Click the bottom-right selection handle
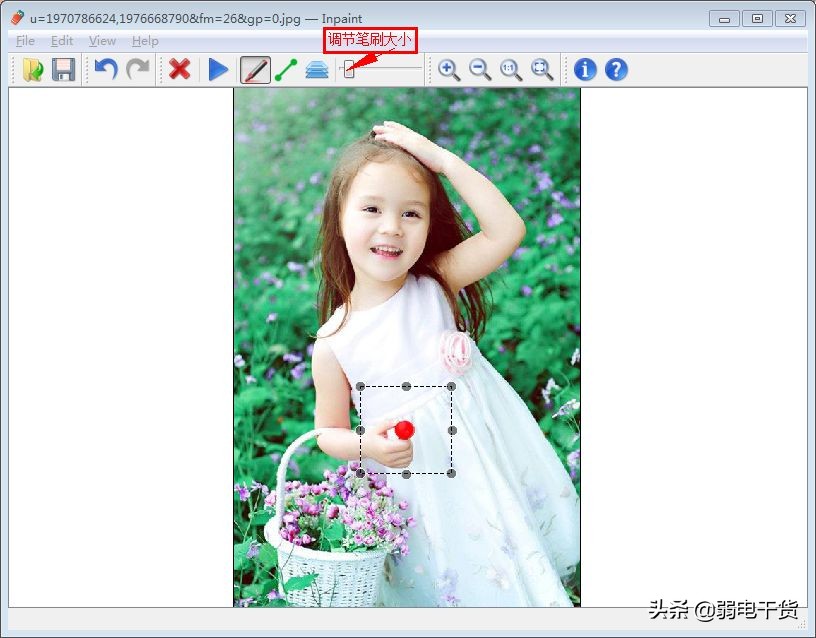 pyautogui.click(x=451, y=473)
